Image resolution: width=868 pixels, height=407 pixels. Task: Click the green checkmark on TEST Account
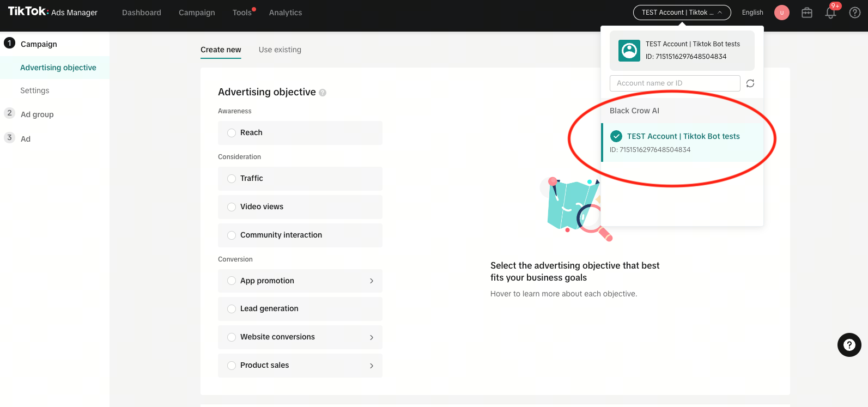tap(616, 136)
